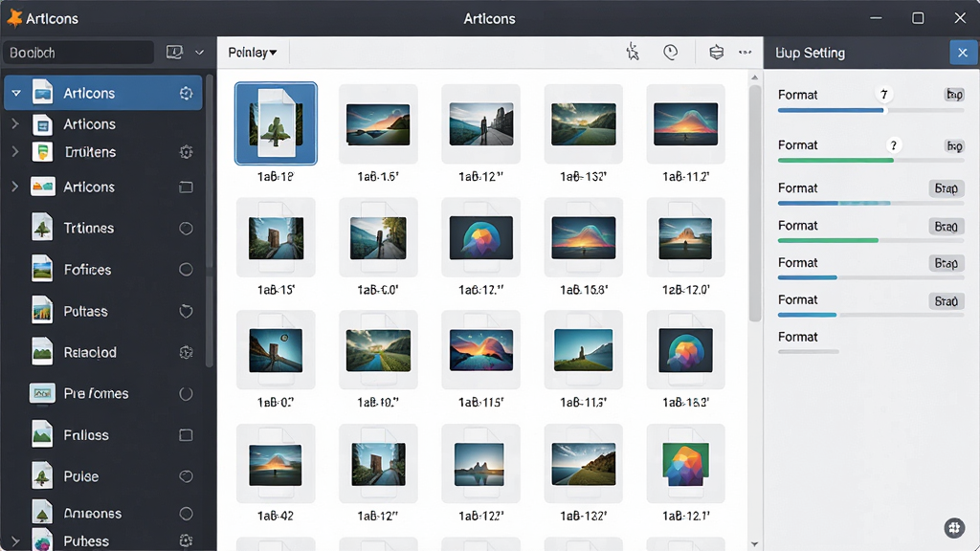Open thumbnail labeled 1aB-1.6'
The image size is (980, 551).
tap(378, 123)
